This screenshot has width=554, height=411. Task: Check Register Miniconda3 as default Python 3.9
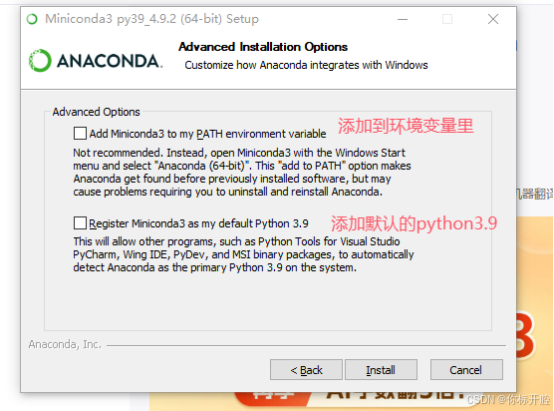pyautogui.click(x=80, y=223)
